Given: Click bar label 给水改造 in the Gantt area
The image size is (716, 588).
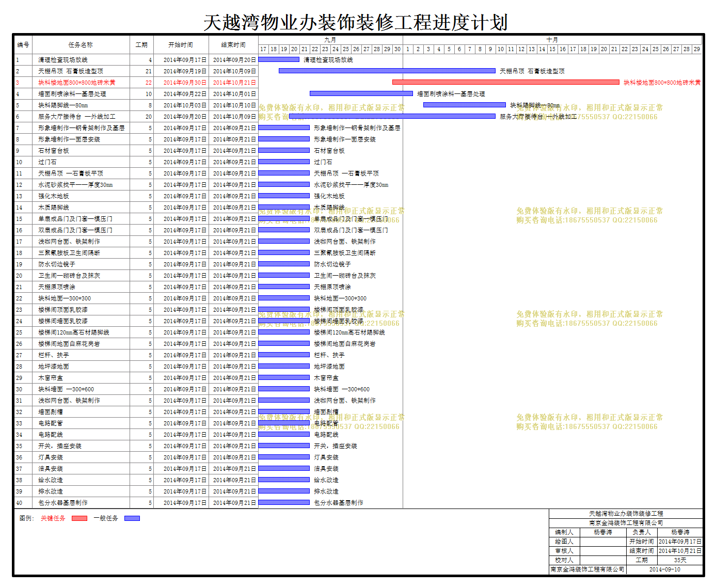Looking at the screenshot, I should click(x=326, y=480).
